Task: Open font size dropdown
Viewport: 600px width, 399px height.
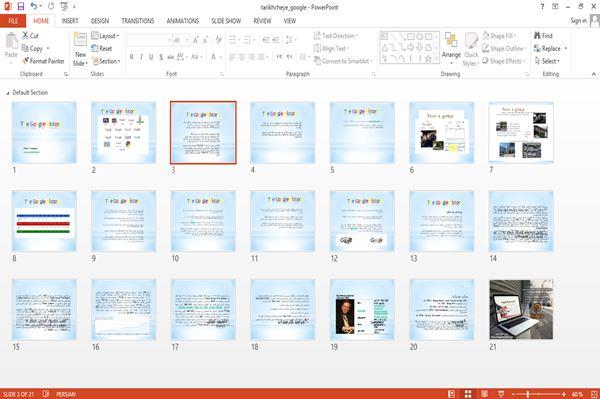Action: (x=187, y=40)
